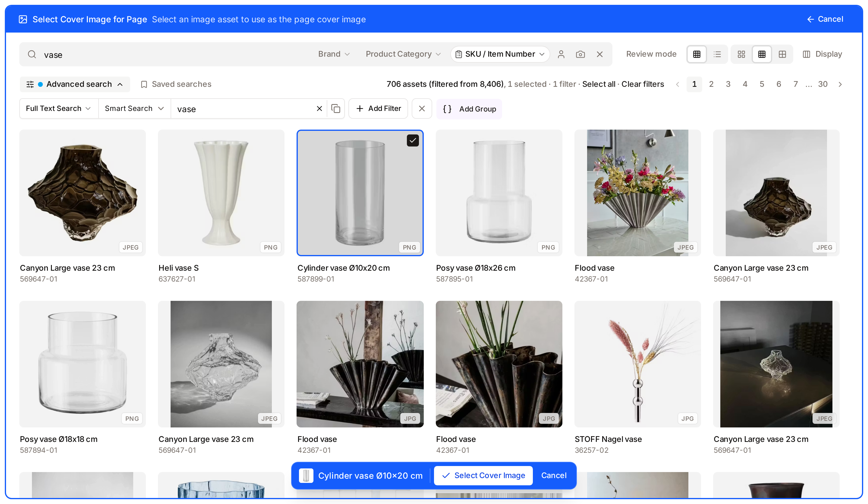The height and width of the screenshot is (504, 868).
Task: Collapse the Advanced search panel
Action: pyautogui.click(x=75, y=84)
